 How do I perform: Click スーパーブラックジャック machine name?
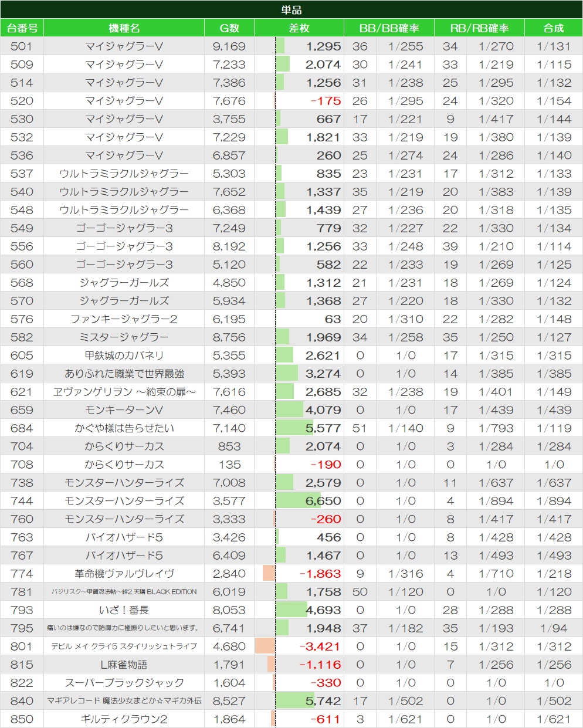(x=124, y=683)
